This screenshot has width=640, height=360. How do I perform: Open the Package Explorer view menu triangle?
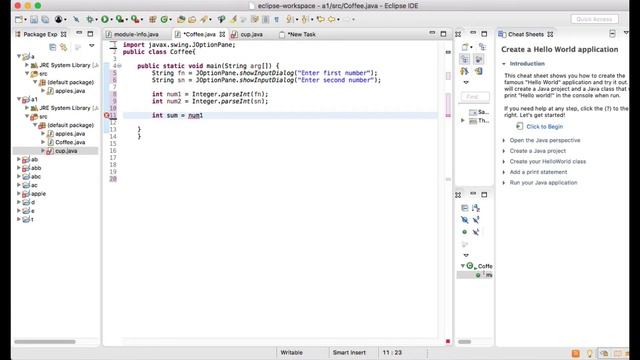91,46
